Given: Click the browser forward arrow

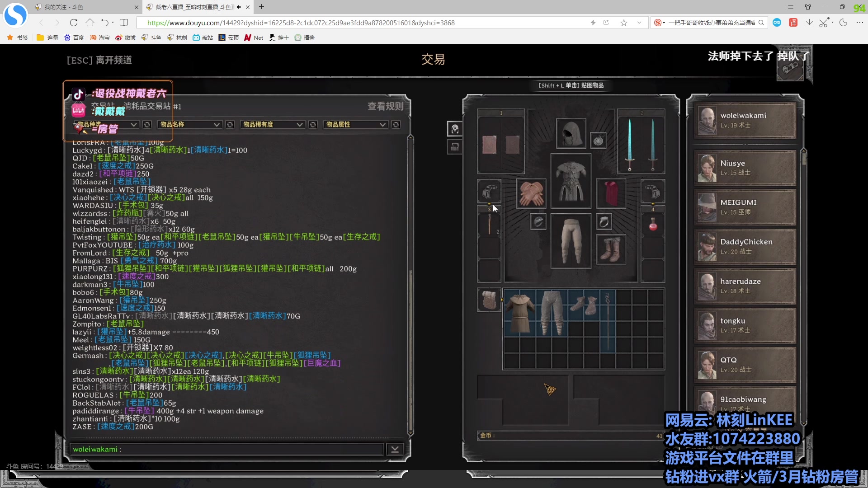Looking at the screenshot, I should click(x=57, y=23).
